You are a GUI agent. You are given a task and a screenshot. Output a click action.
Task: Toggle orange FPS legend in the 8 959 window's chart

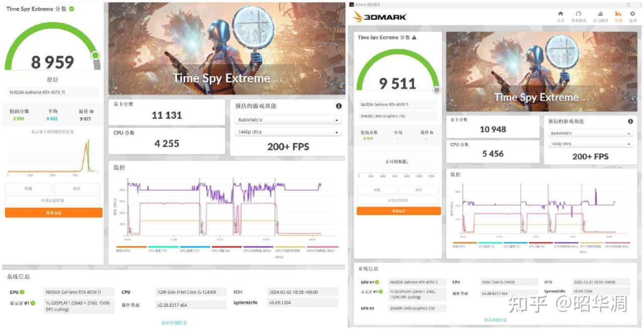tap(131, 249)
